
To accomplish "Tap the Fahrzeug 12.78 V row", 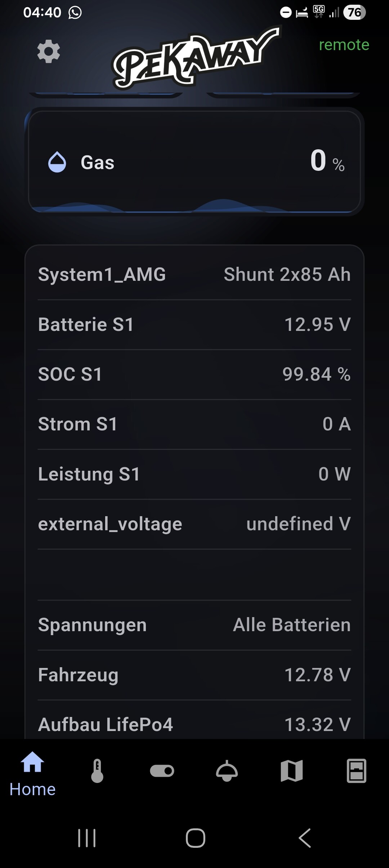I will [194, 675].
